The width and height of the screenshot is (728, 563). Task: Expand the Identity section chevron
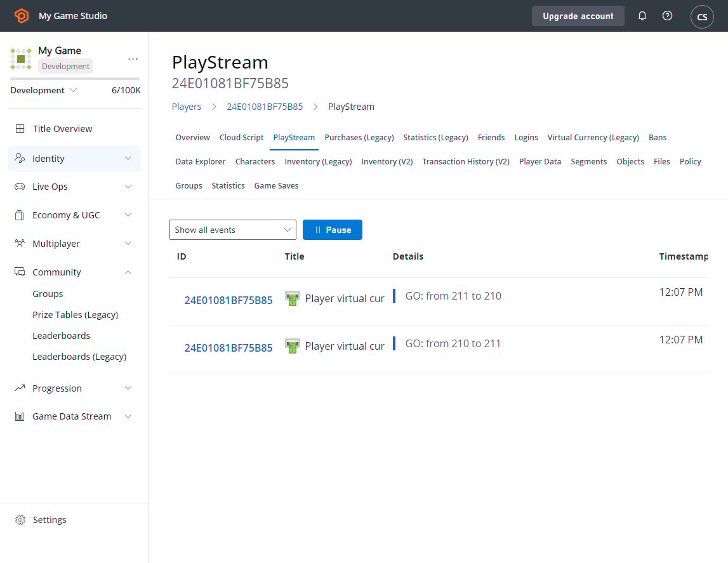[x=128, y=158]
